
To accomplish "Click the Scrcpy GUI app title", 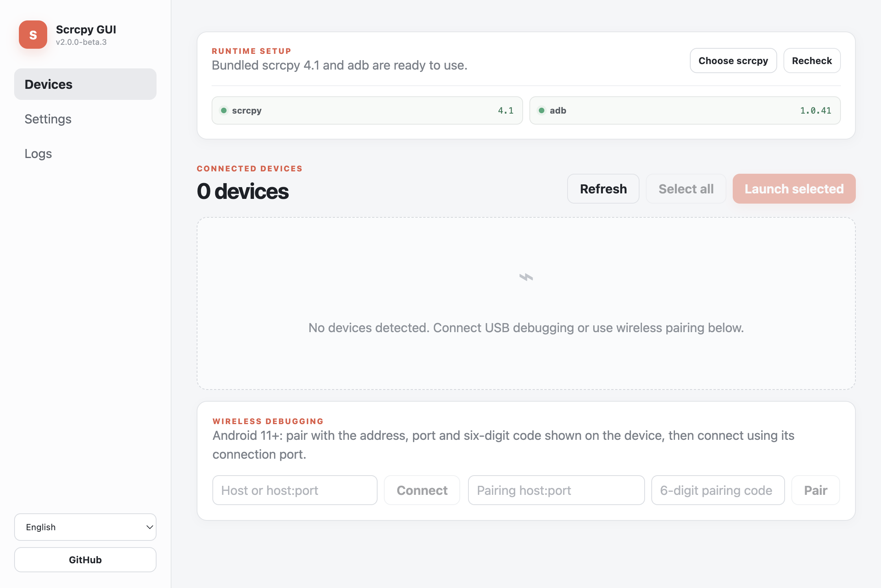I will click(86, 29).
